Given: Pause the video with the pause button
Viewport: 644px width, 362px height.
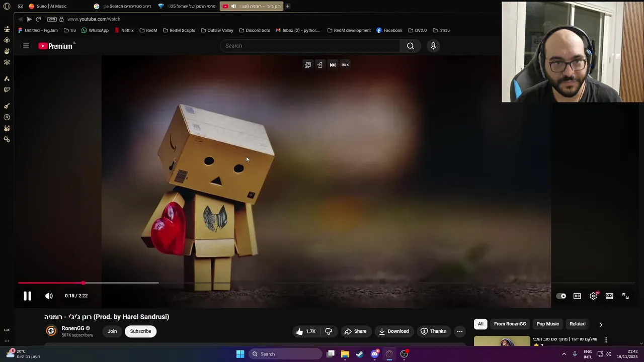Looking at the screenshot, I should pyautogui.click(x=27, y=296).
